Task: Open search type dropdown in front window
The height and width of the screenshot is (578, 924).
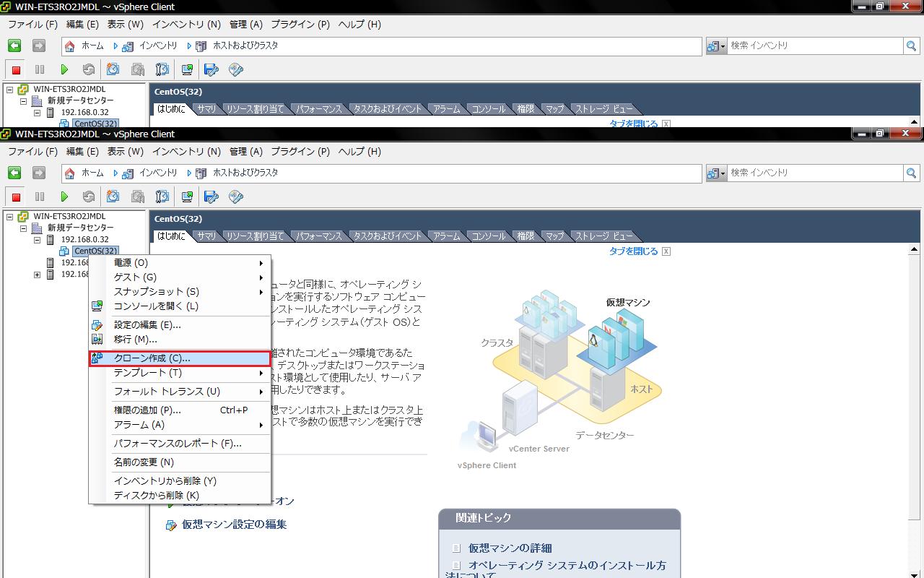Action: pos(716,173)
